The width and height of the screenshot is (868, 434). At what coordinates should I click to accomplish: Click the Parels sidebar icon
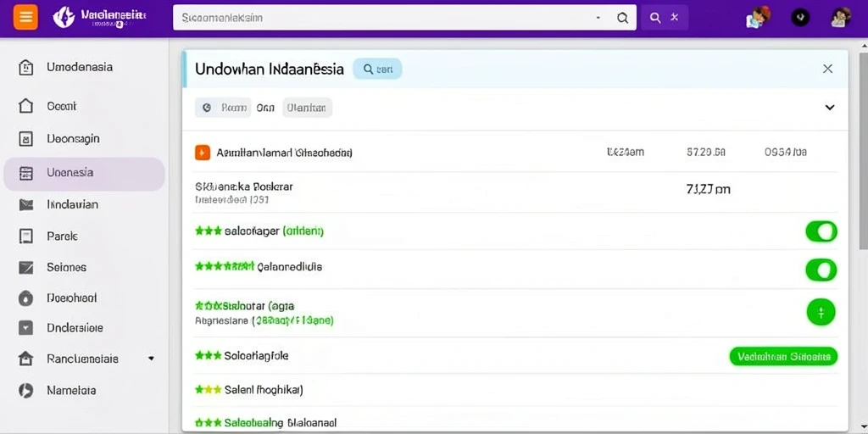(25, 236)
